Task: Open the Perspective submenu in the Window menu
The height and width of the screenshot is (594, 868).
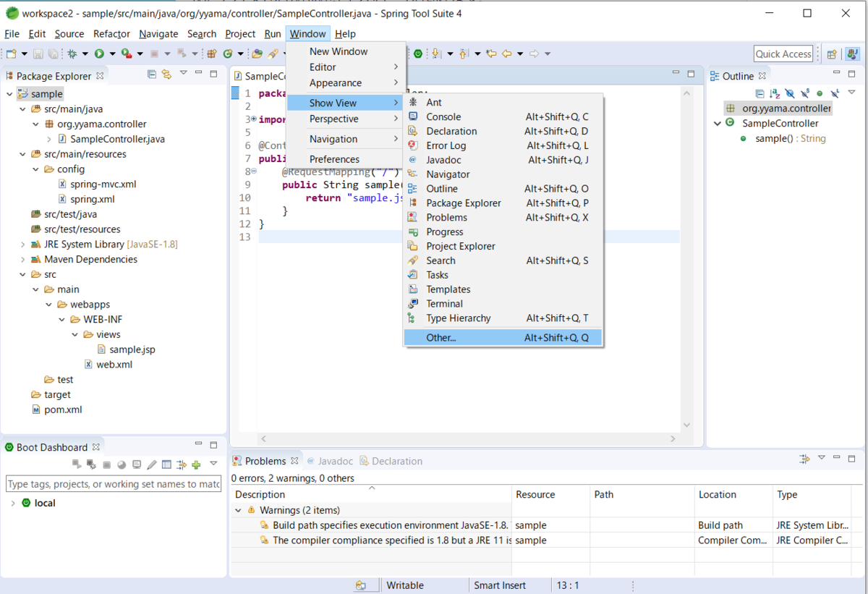Action: (x=344, y=119)
